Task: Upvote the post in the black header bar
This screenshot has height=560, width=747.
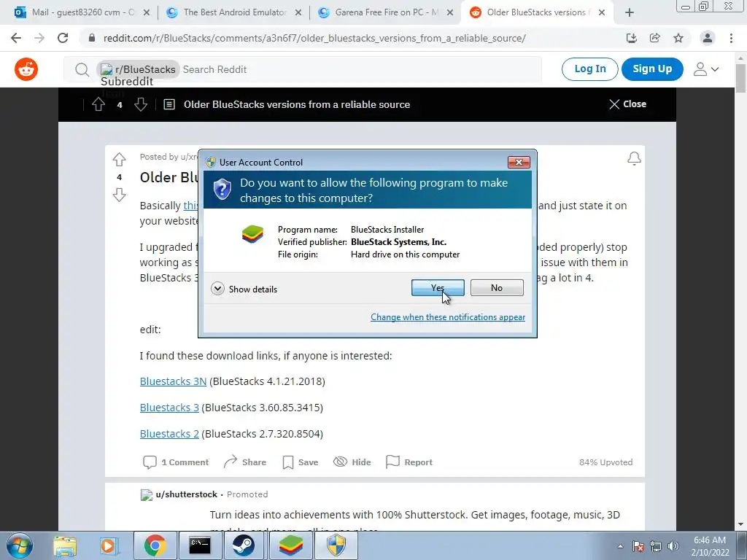Action: 98,104
